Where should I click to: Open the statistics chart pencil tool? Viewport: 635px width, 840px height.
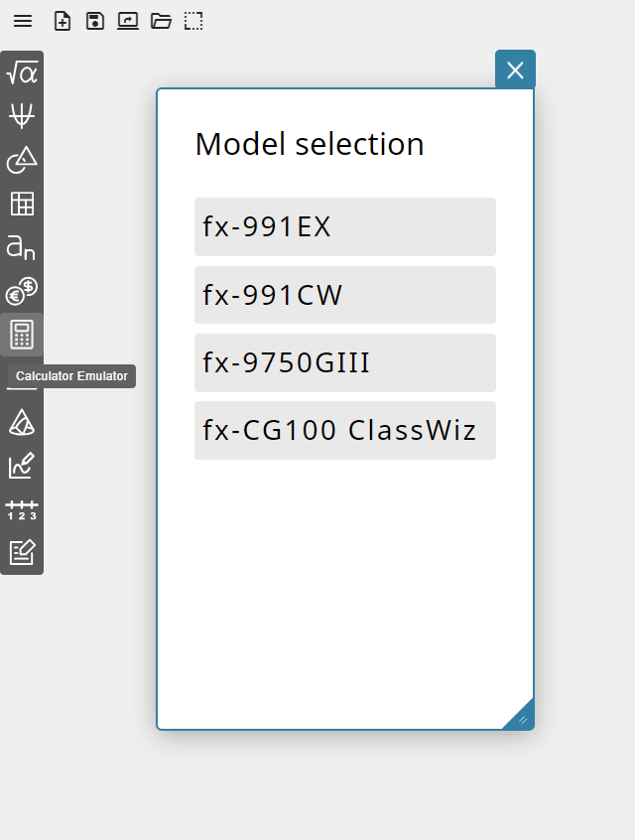(22, 466)
